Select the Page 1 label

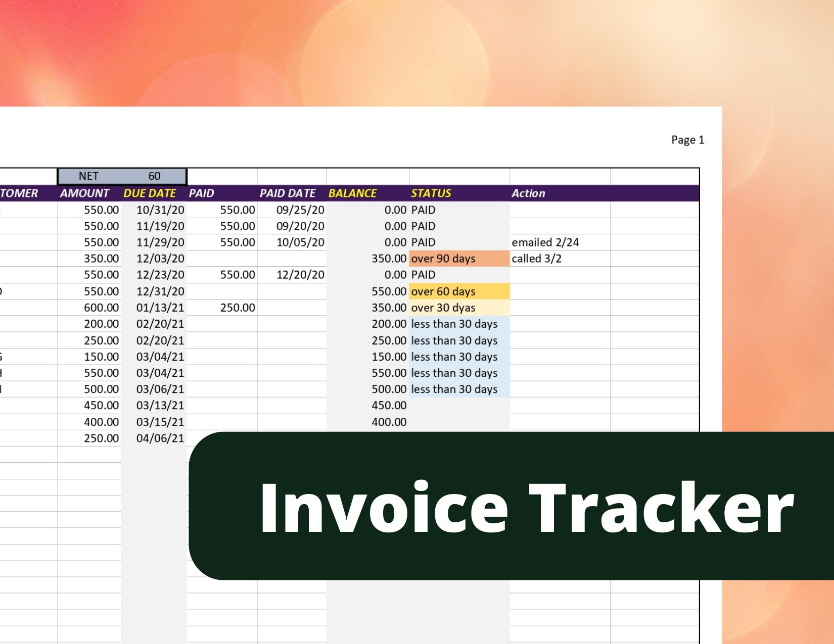687,140
